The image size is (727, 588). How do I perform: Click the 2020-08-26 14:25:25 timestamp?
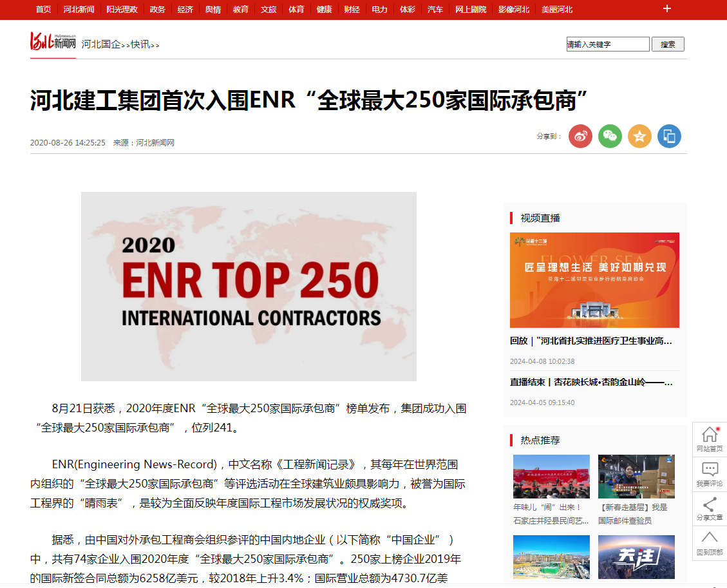(68, 143)
